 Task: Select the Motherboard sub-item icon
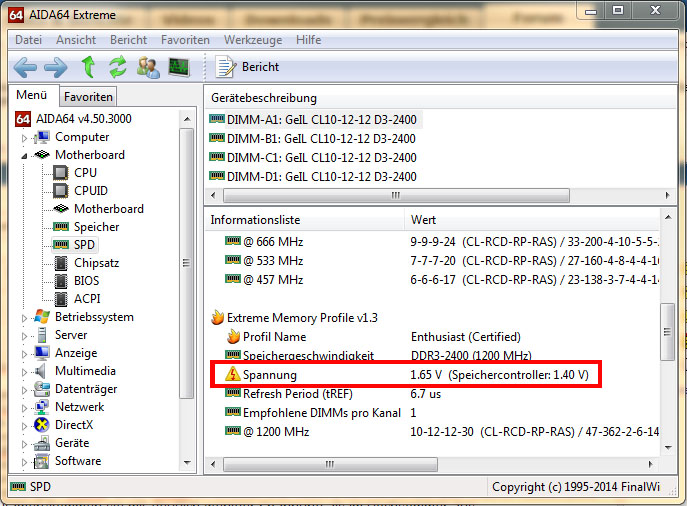[61, 209]
